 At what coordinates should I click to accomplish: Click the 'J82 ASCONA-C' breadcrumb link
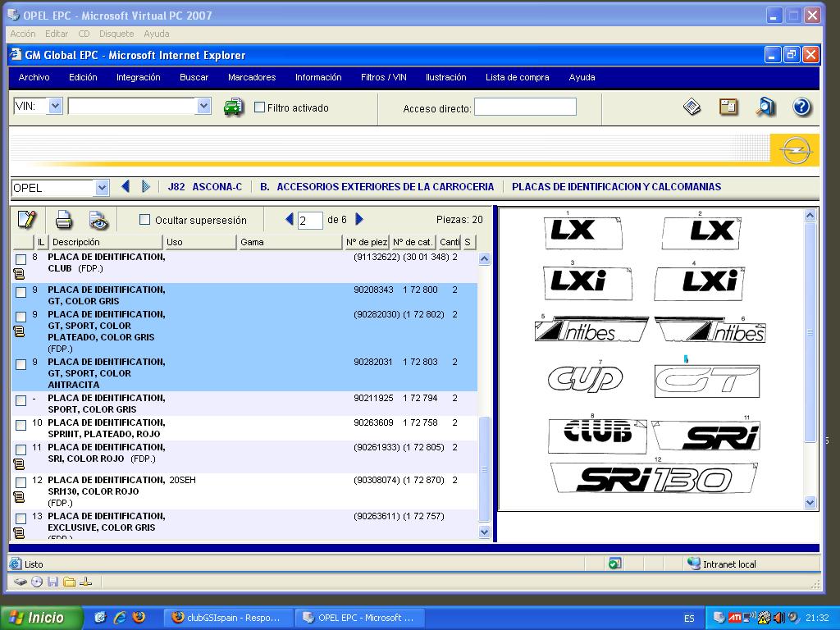coord(204,187)
